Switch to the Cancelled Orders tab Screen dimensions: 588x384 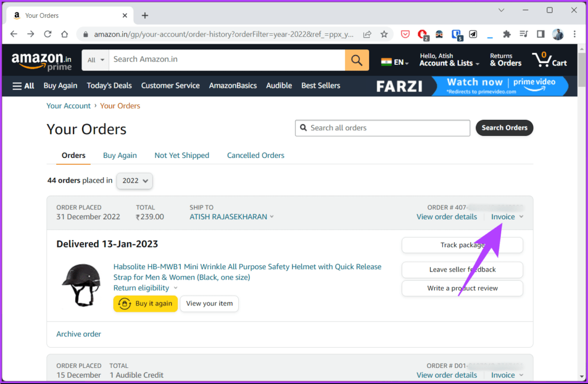click(x=256, y=155)
